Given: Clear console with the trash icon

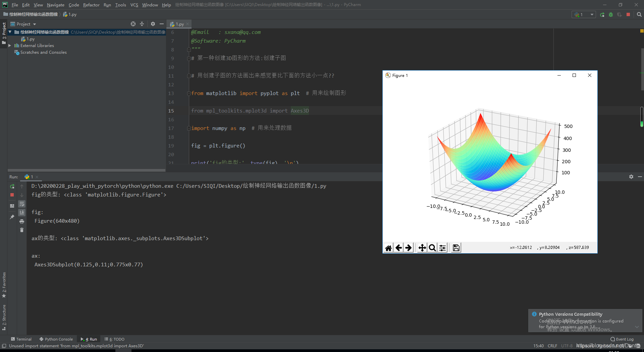Looking at the screenshot, I should pyautogui.click(x=22, y=230).
